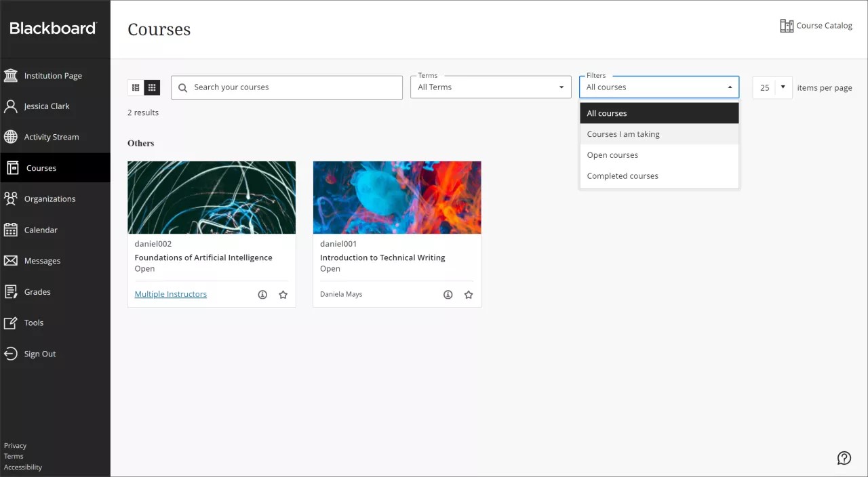The height and width of the screenshot is (477, 868).
Task: Open the Course Catalog
Action: click(x=816, y=25)
